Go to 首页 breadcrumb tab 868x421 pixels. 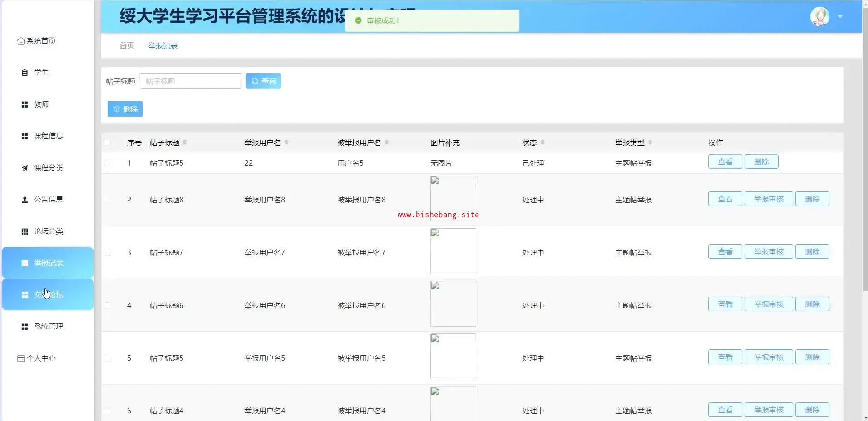tap(127, 46)
